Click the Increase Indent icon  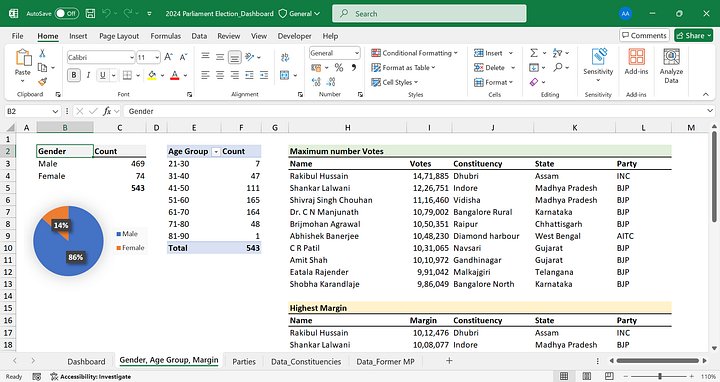tap(264, 75)
